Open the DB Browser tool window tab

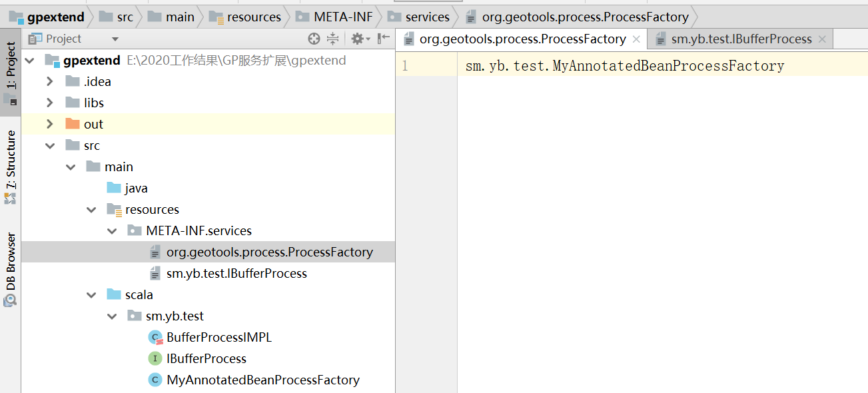tap(11, 269)
